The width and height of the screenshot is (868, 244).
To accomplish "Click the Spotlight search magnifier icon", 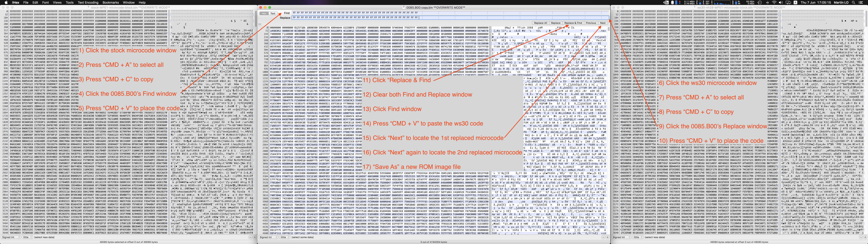I will pos(854,2).
